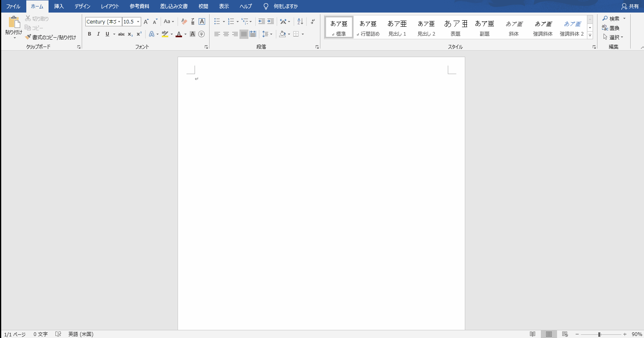644x338 pixels.
Task: Switch to the レイアウト (Layout) tab
Action: (110, 6)
